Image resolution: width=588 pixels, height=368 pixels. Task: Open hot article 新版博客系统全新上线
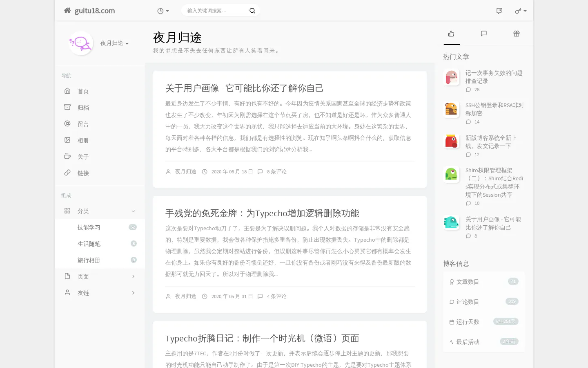pos(491,142)
